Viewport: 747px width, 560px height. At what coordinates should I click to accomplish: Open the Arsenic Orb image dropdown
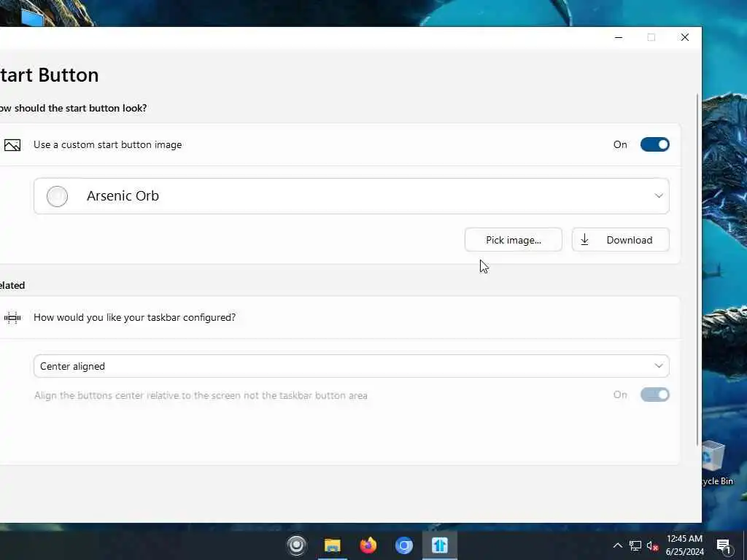point(352,196)
